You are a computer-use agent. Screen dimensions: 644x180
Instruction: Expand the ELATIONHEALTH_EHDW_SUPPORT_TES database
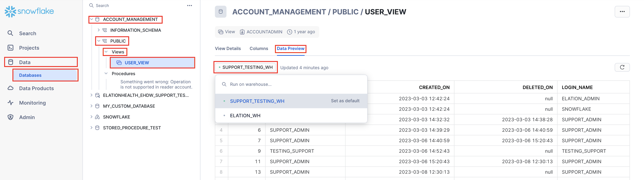91,95
